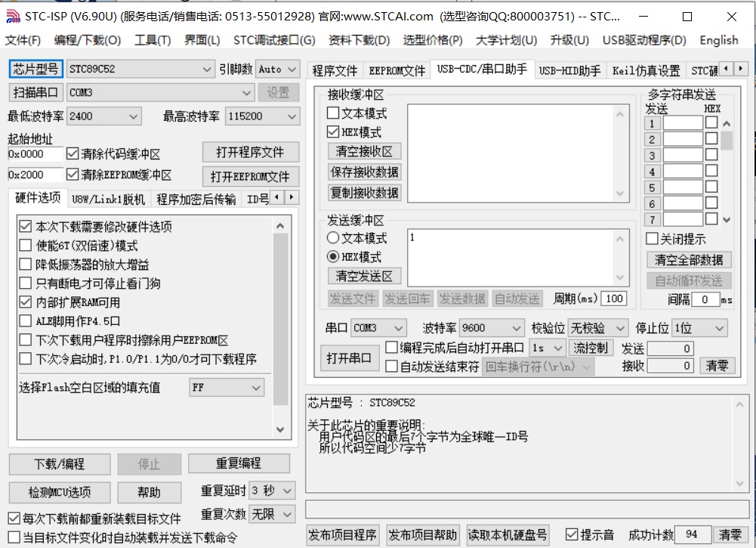Click the 重复编程 button

[239, 463]
